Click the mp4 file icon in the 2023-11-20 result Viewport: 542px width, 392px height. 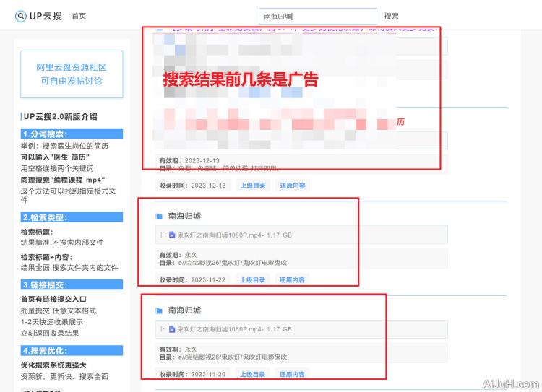(172, 329)
